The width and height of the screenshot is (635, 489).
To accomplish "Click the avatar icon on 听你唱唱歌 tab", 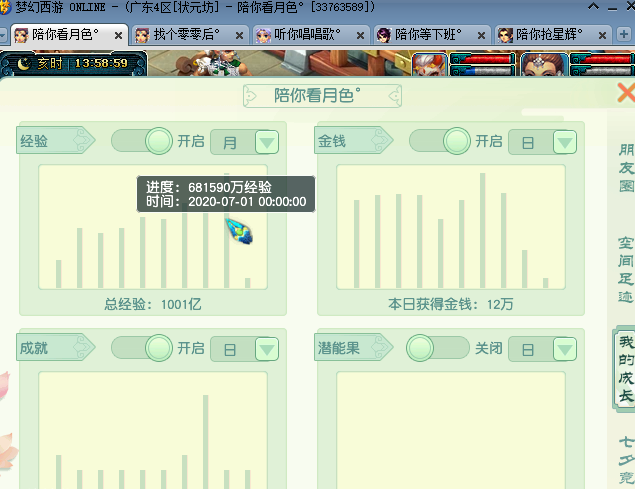I will pyautogui.click(x=264, y=35).
